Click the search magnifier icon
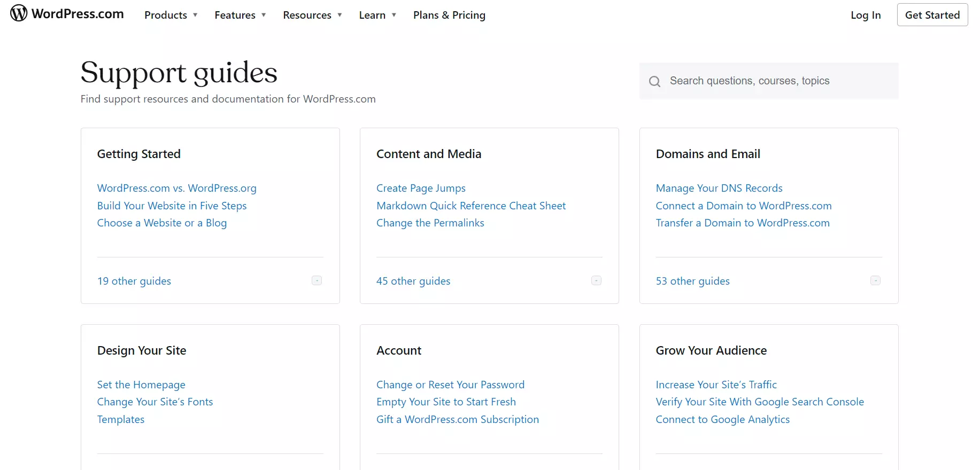The width and height of the screenshot is (980, 470). pyautogui.click(x=654, y=81)
